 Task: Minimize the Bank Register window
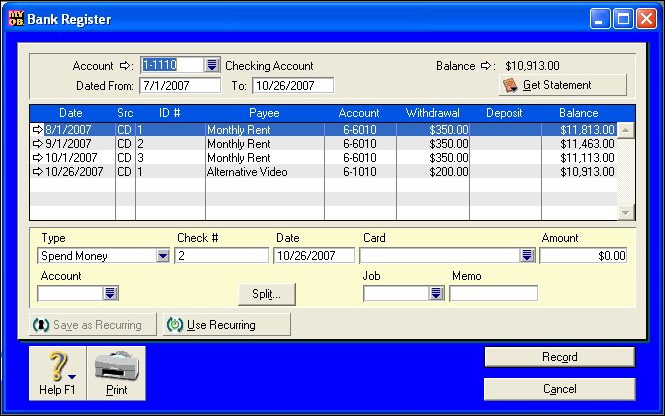point(600,19)
